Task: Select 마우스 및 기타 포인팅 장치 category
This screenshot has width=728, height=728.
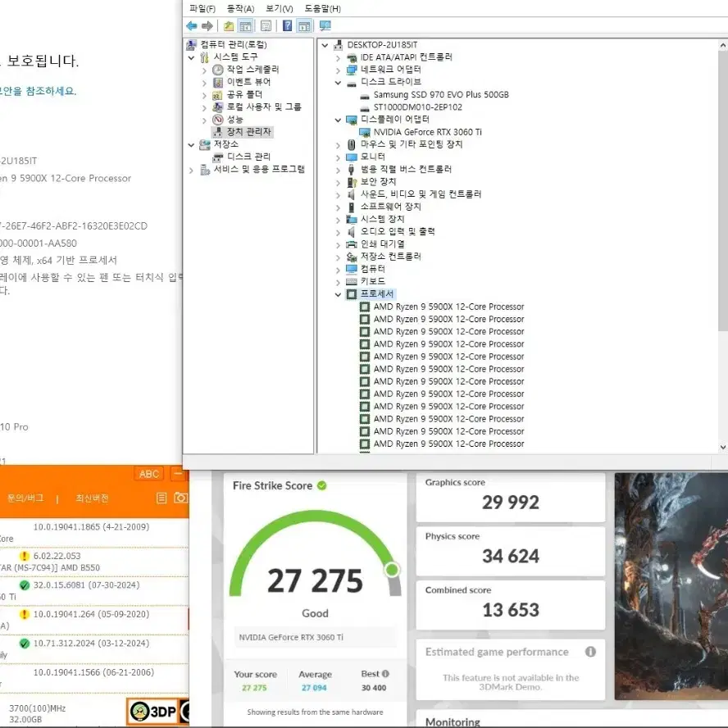Action: point(412,144)
